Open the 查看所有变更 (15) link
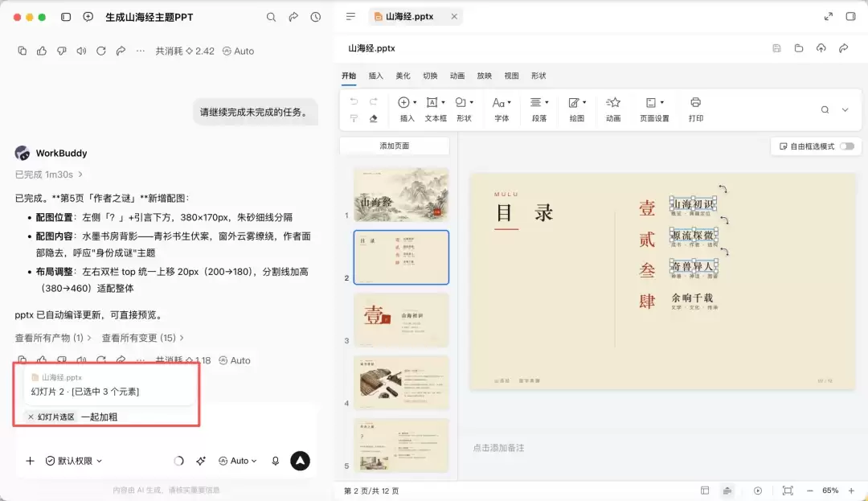Image resolution: width=868 pixels, height=501 pixels. tap(143, 338)
